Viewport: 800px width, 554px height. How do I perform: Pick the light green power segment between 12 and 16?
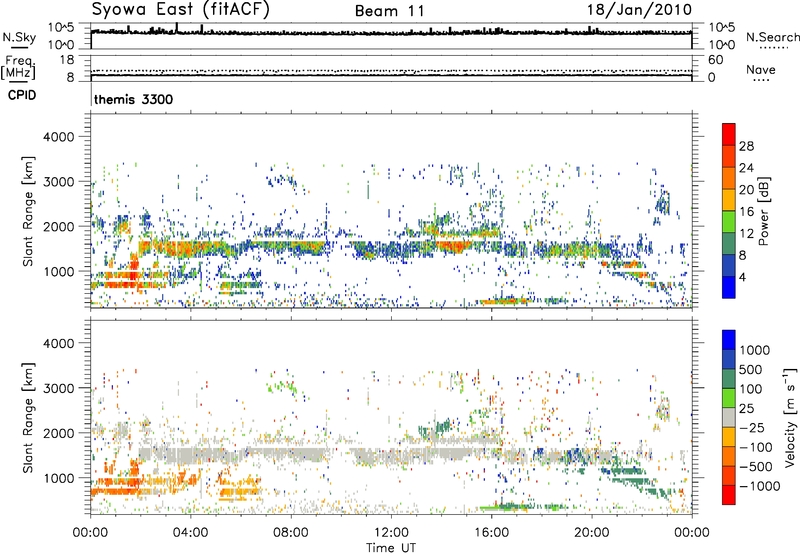[729, 222]
